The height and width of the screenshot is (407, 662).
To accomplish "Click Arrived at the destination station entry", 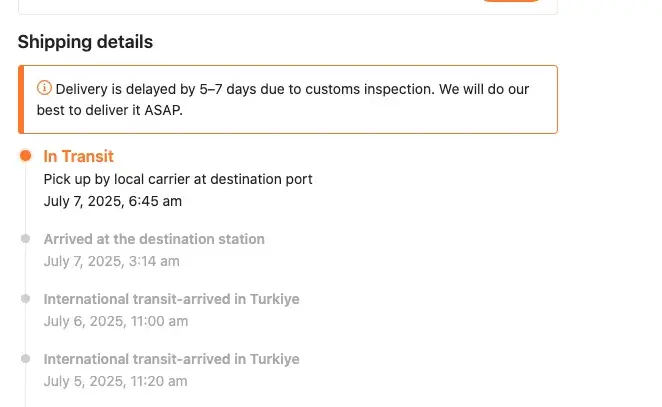I will 154,239.
